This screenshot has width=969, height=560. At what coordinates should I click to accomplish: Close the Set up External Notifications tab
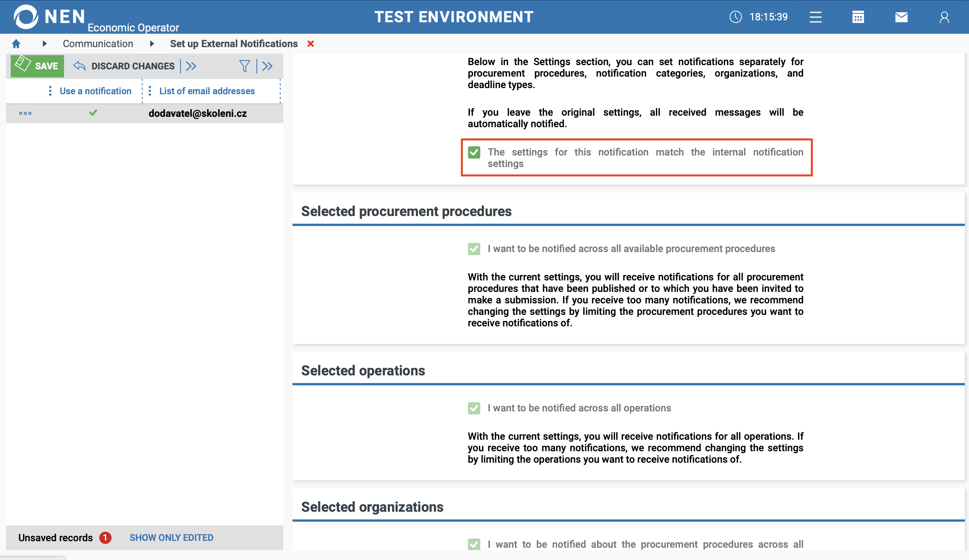(x=311, y=44)
